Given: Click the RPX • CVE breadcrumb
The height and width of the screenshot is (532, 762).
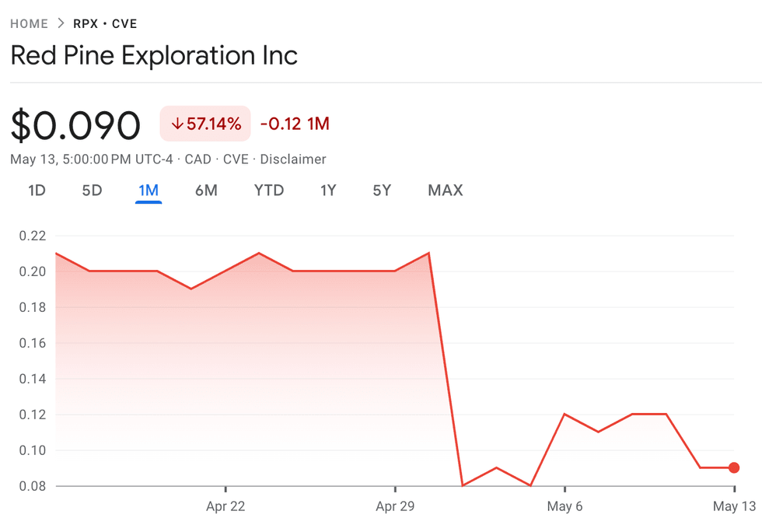Looking at the screenshot, I should click(105, 23).
